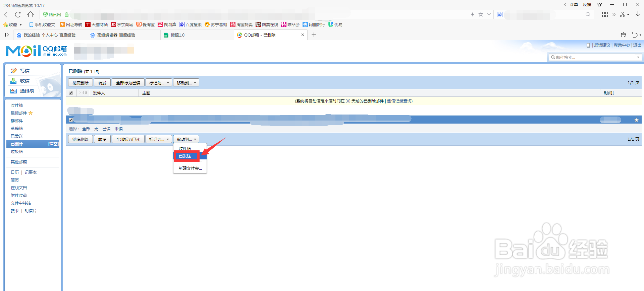This screenshot has height=291, width=644.
Task: Open the 草稿箱 folder in sidebar
Action: pos(17,128)
